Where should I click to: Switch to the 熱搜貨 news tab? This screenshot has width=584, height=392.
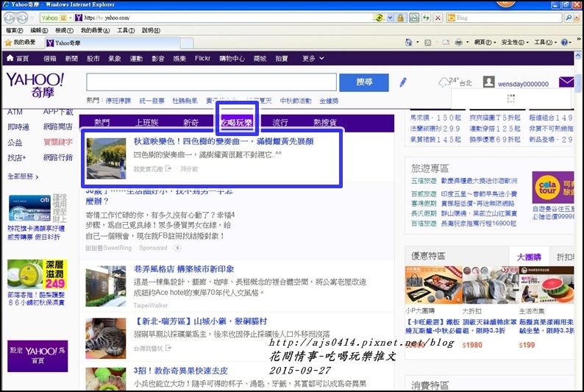pyautogui.click(x=325, y=123)
